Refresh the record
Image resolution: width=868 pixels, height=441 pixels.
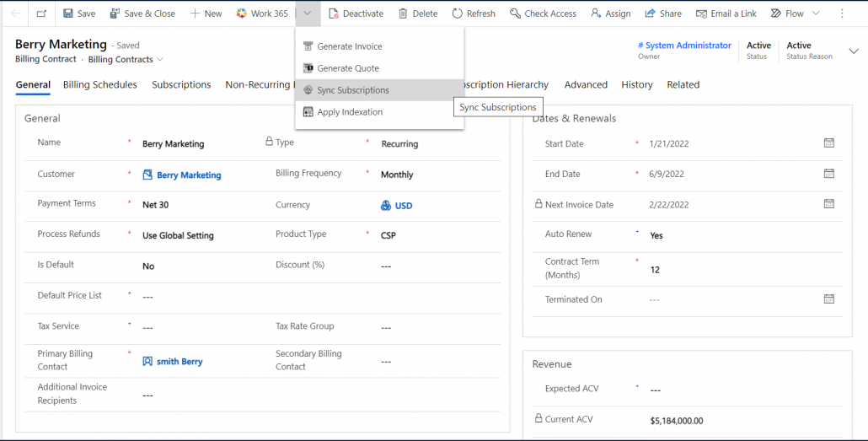tap(474, 13)
